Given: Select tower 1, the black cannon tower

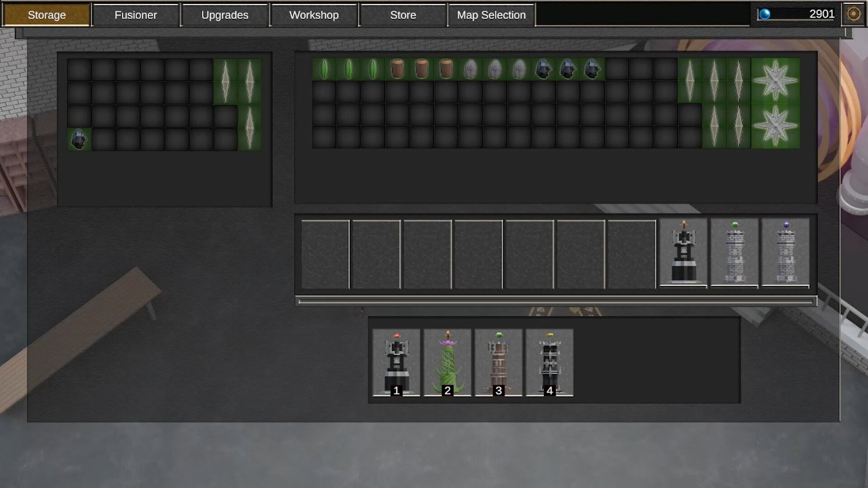Looking at the screenshot, I should pyautogui.click(x=396, y=361).
